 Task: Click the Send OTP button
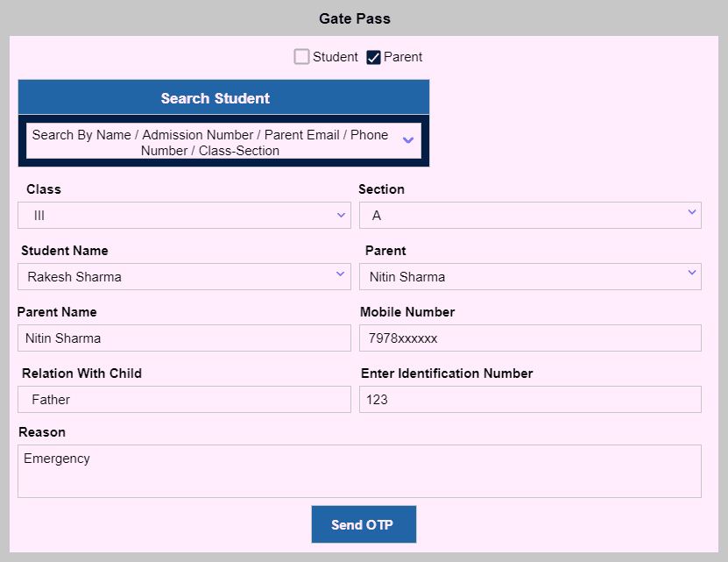click(x=364, y=524)
